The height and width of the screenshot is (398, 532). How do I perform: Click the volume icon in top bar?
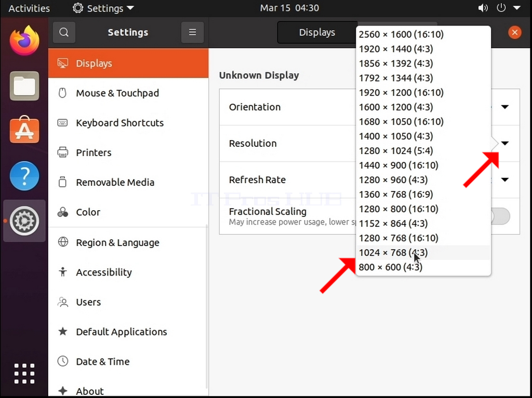pyautogui.click(x=483, y=8)
